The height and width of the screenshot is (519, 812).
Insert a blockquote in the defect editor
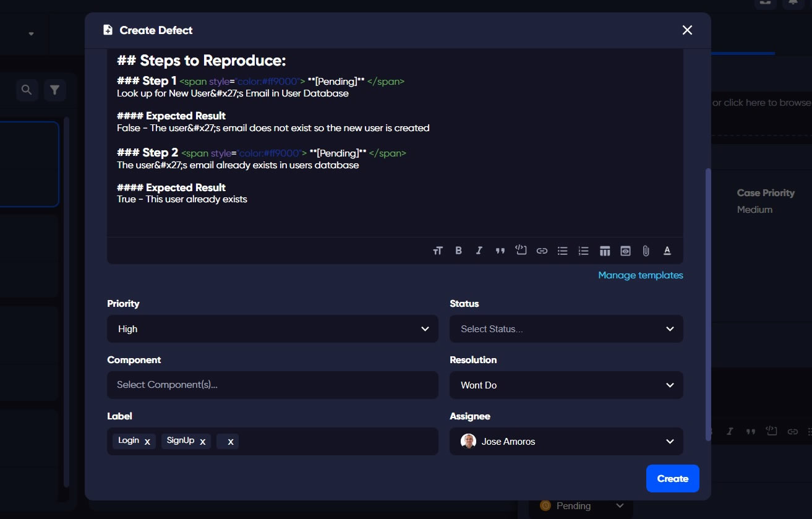[500, 251]
